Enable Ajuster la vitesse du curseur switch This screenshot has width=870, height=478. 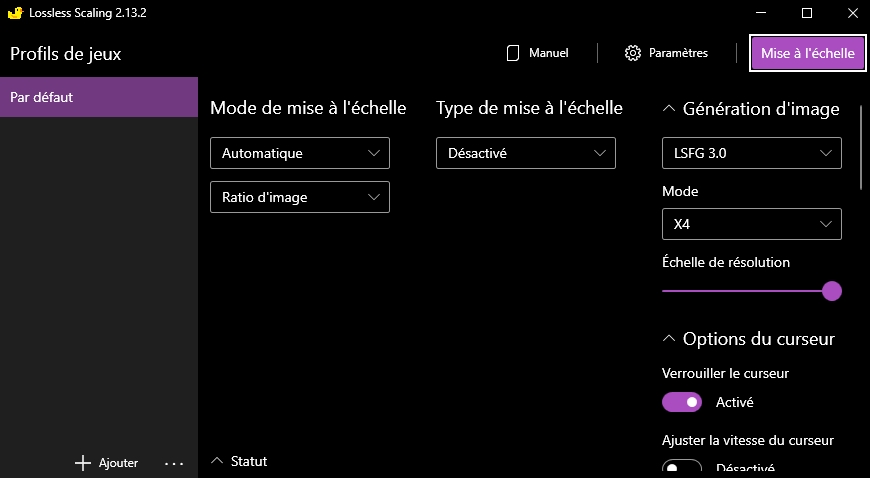[x=682, y=468]
